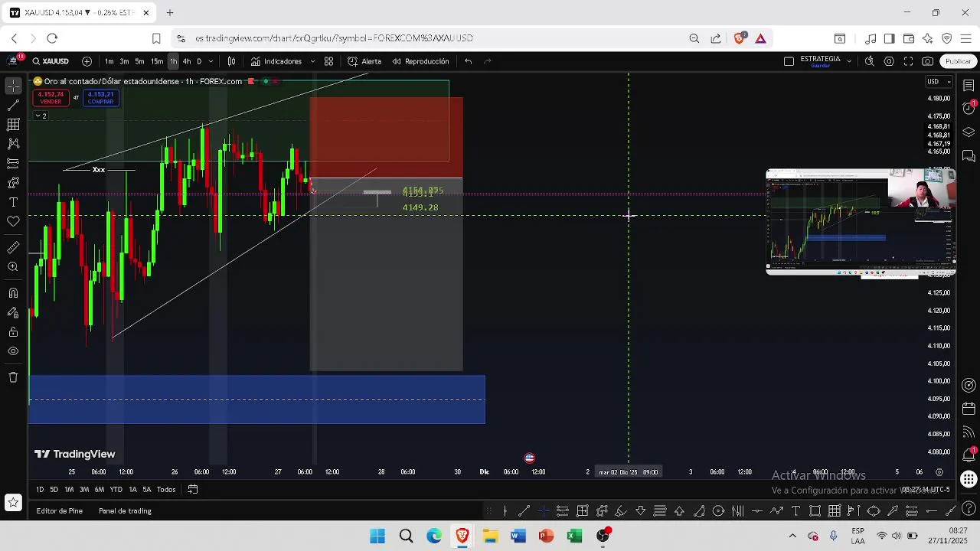Click the webcam recording thumbnail overlay

(x=861, y=222)
